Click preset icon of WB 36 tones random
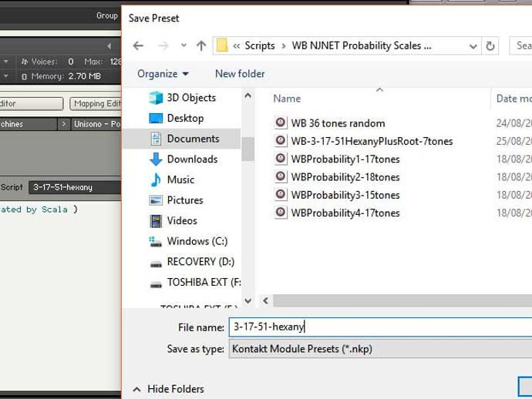 [281, 122]
